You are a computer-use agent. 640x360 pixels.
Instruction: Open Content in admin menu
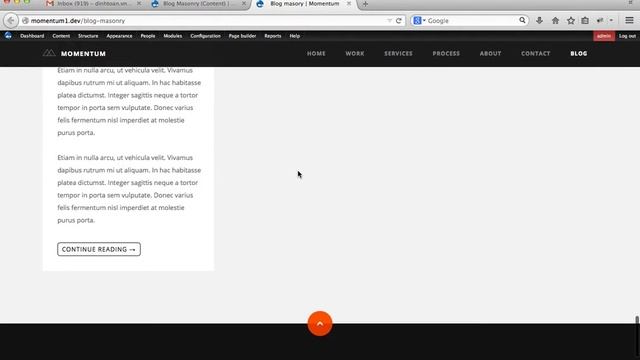(61, 36)
